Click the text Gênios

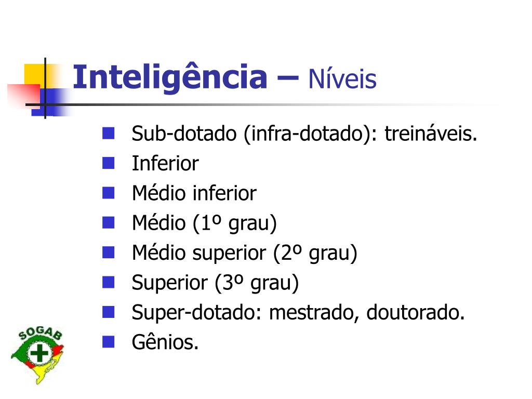[165, 341]
